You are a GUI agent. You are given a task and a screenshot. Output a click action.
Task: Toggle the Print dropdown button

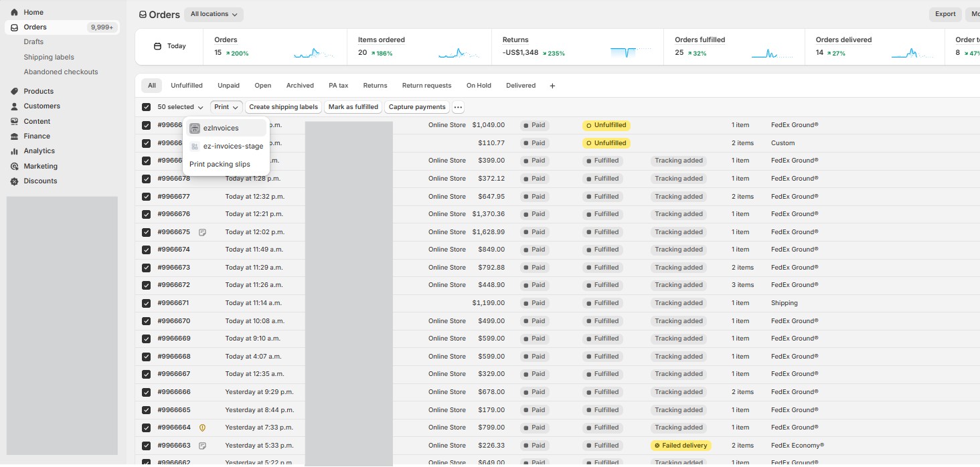pos(226,107)
